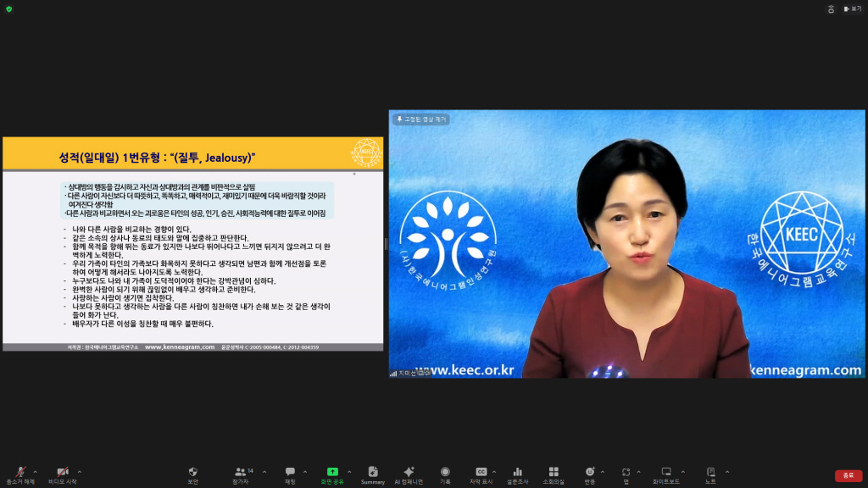Click the slide line '나와 다른 사람을 비교하는 경향이 있다.'

click(x=131, y=229)
